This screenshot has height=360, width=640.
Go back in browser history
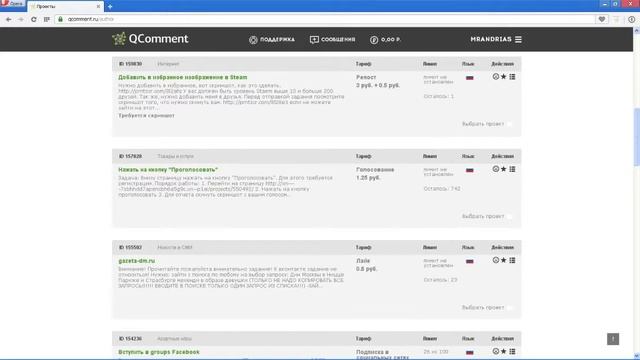pos(9,19)
